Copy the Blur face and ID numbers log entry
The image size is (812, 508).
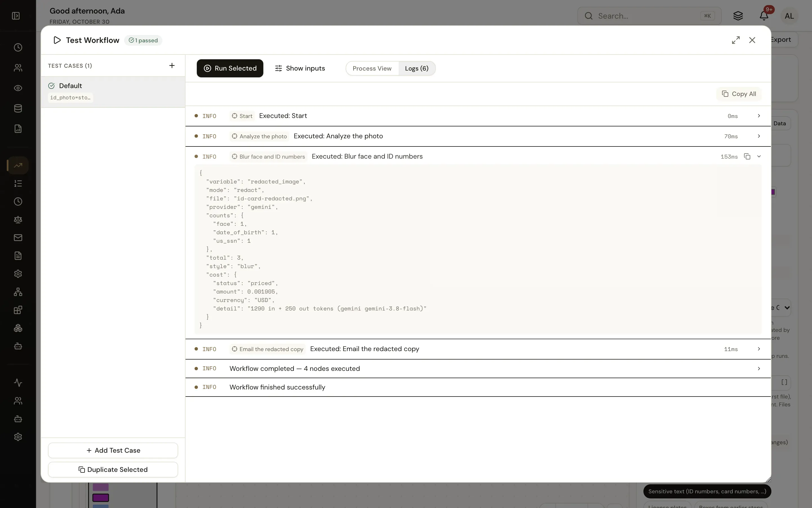point(747,157)
